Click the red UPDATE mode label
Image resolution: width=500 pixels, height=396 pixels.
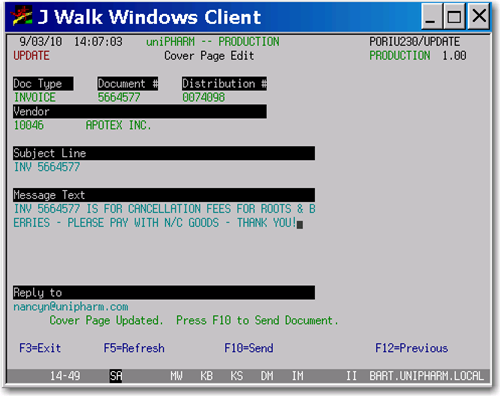pyautogui.click(x=31, y=56)
